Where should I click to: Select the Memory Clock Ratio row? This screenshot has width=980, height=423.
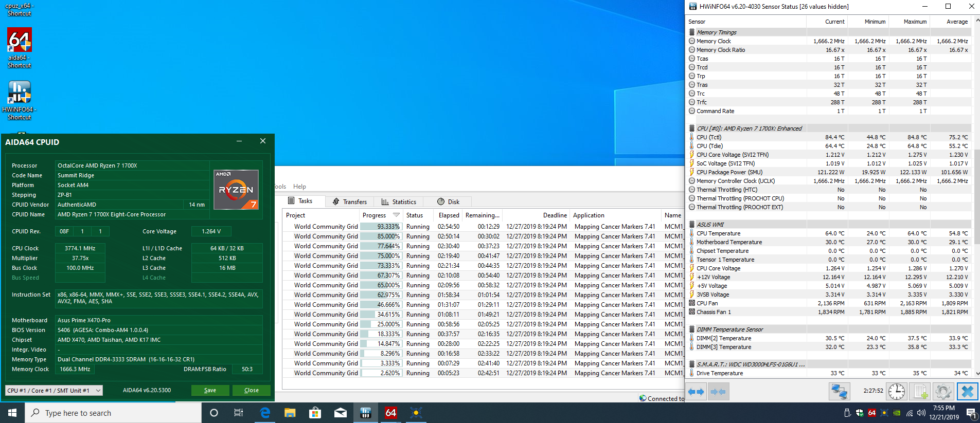pos(829,50)
